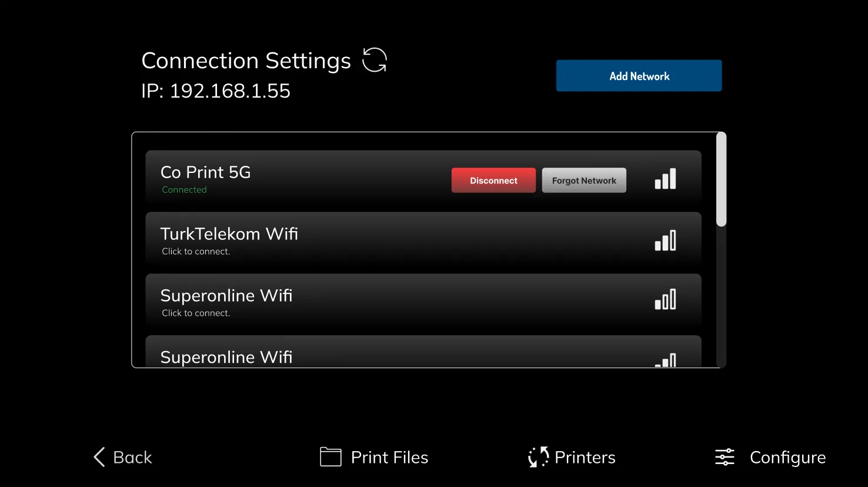Disconnect from Co Print 5G network
868x487 pixels.
click(x=493, y=181)
